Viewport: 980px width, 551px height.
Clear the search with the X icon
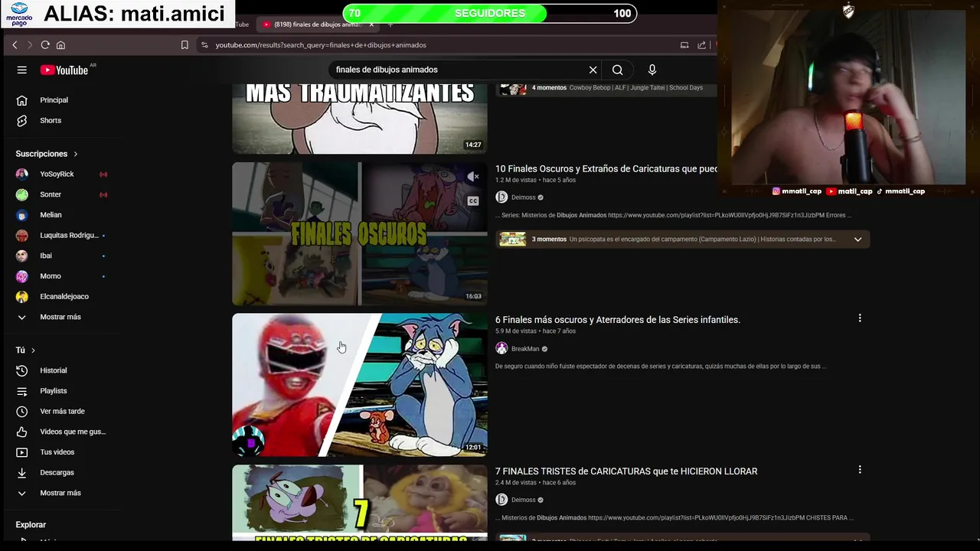[593, 70]
